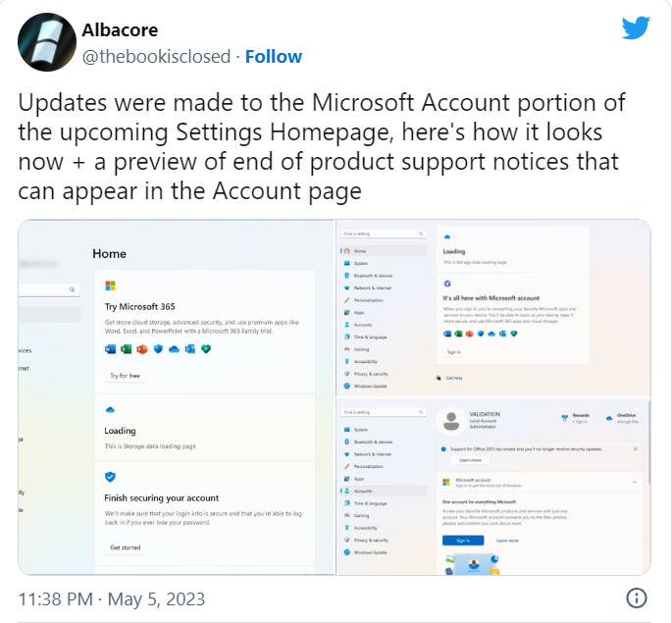Select Accounts in the bottom-right sidebar

point(384,491)
